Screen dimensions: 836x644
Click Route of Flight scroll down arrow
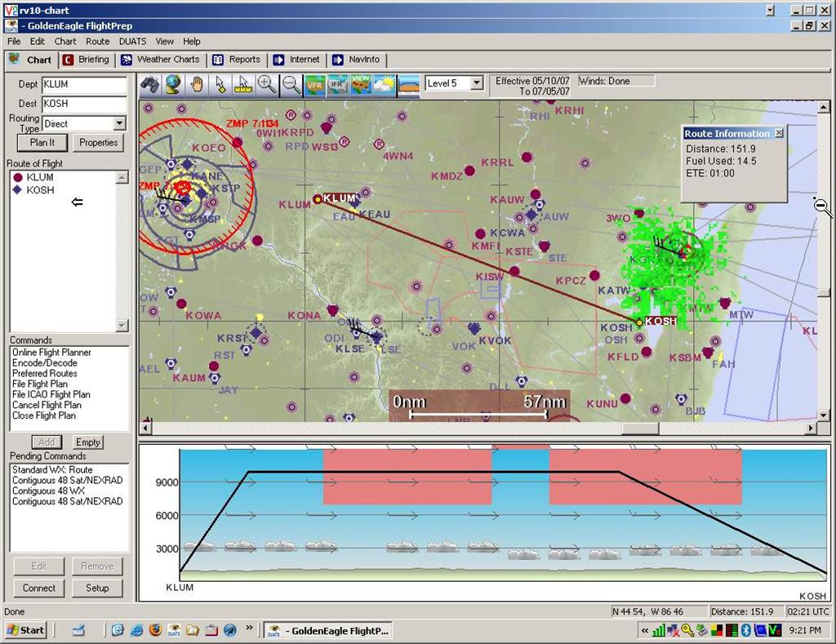pyautogui.click(x=122, y=325)
